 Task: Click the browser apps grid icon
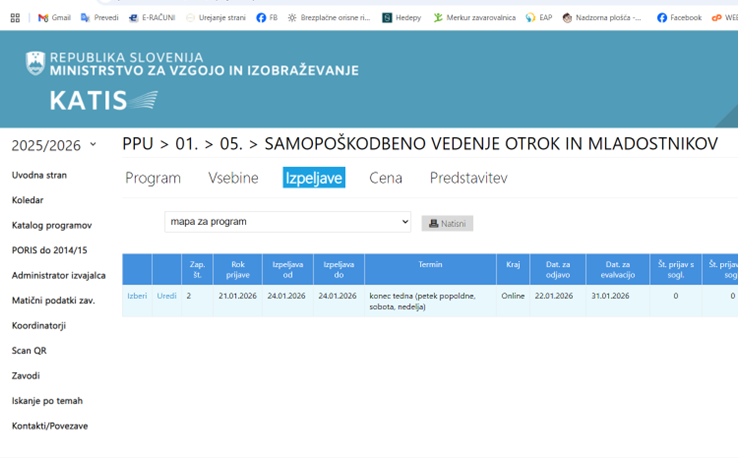point(15,18)
